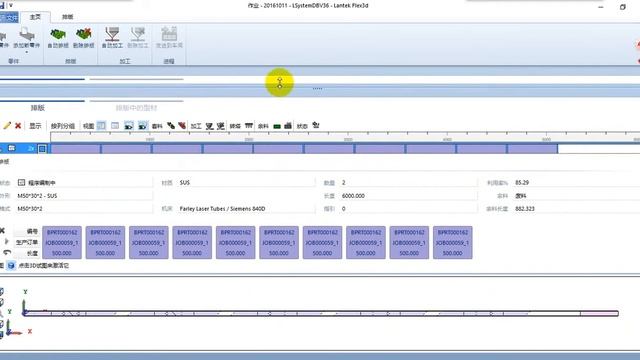Screen dimensions: 640x360
Task: Toggle second 视图 view layout icon
Action: [115, 126]
